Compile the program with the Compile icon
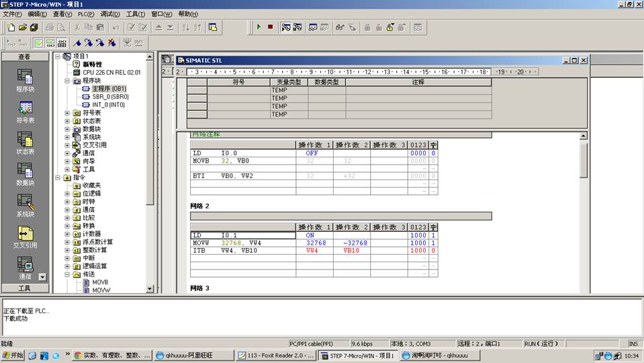 click(131, 28)
